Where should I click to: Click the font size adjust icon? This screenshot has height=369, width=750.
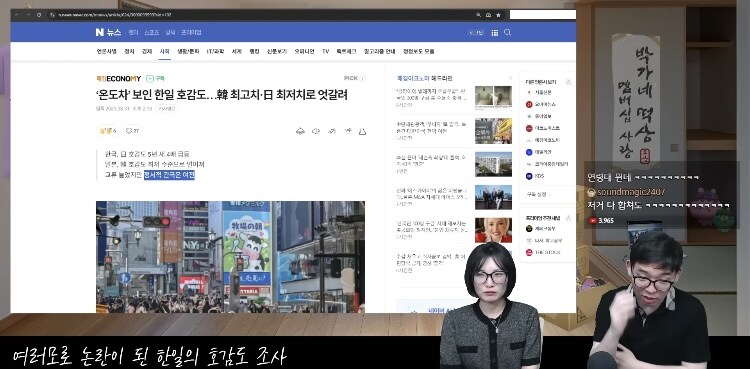pyautogui.click(x=331, y=131)
